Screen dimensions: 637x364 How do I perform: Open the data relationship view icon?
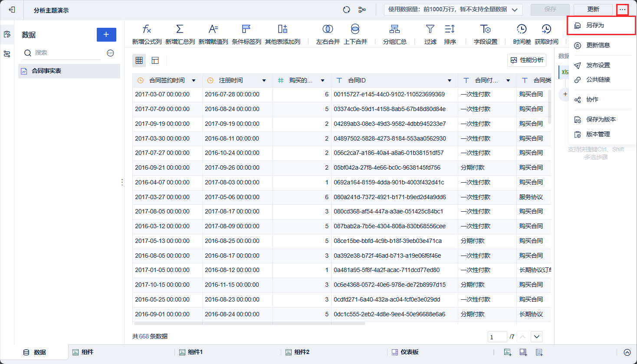pyautogui.click(x=362, y=10)
